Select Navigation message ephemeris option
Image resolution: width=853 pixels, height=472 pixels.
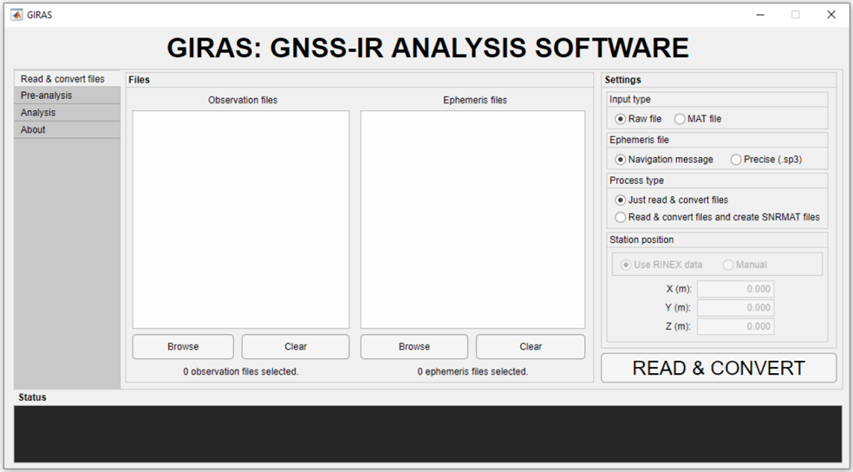(621, 159)
